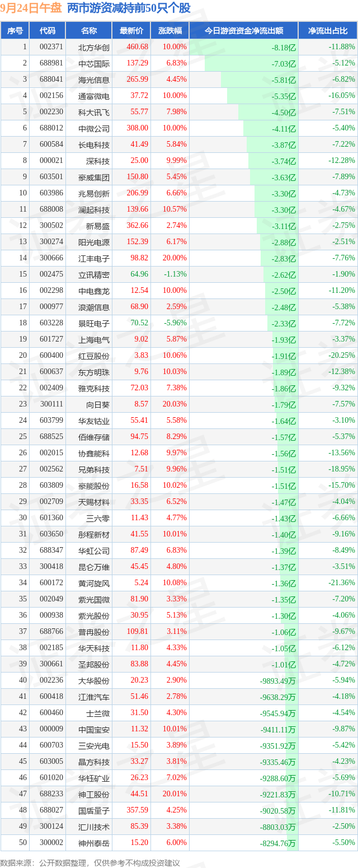Click stock name 神州泰岳
358x868 pixels.
point(95,843)
